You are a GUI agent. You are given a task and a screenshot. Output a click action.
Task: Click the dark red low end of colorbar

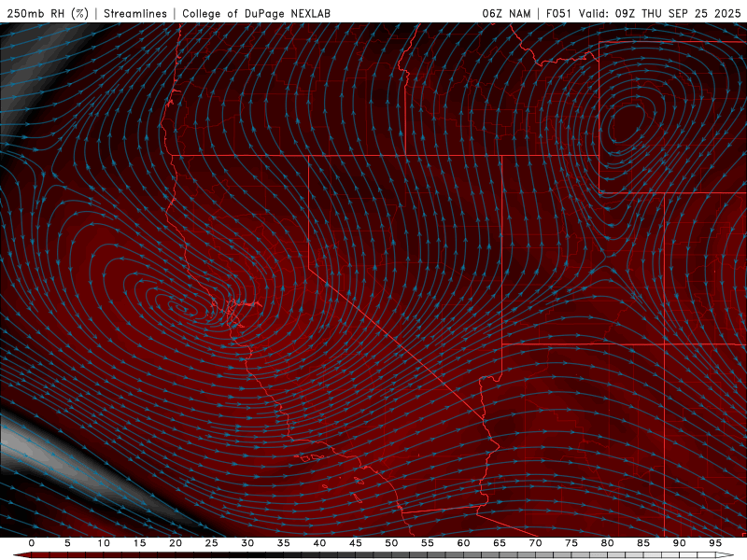coord(21,555)
